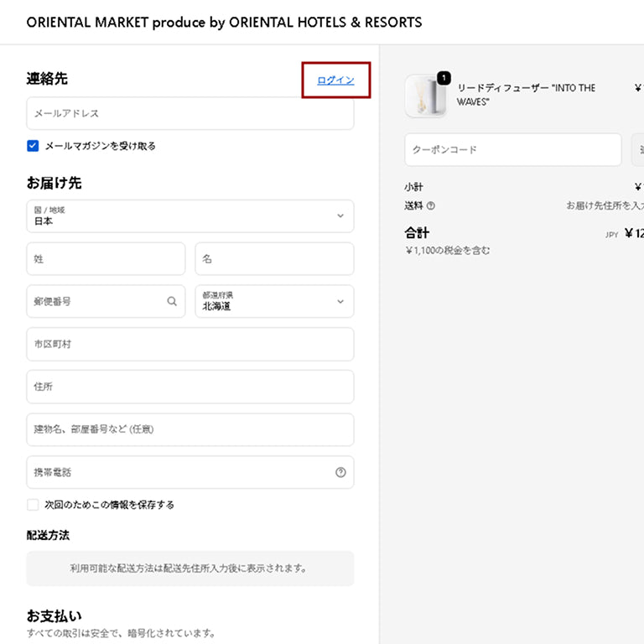The image size is (644, 644).
Task: Click the 住所 address field
Action: tap(190, 387)
